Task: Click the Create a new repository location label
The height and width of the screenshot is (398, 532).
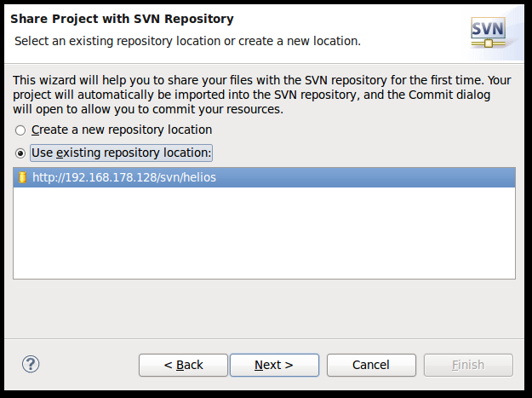Action: [122, 130]
